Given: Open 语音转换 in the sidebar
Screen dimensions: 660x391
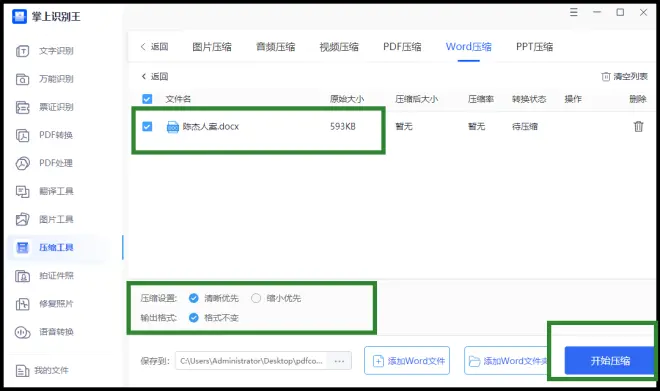Looking at the screenshot, I should coord(45,332).
